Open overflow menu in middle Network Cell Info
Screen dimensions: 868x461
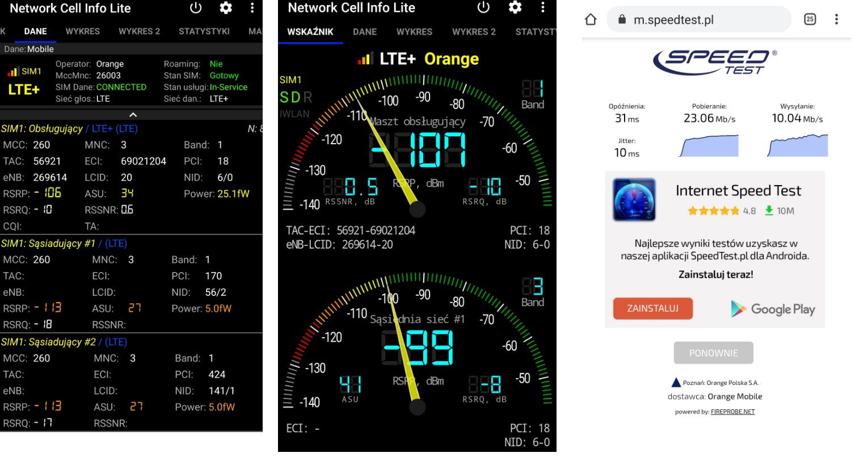click(543, 7)
